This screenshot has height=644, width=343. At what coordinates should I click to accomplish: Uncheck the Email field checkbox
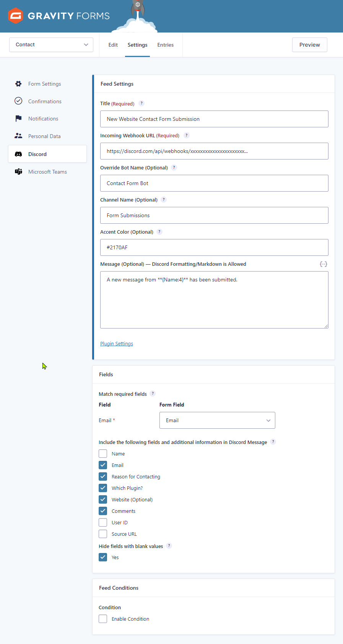103,465
